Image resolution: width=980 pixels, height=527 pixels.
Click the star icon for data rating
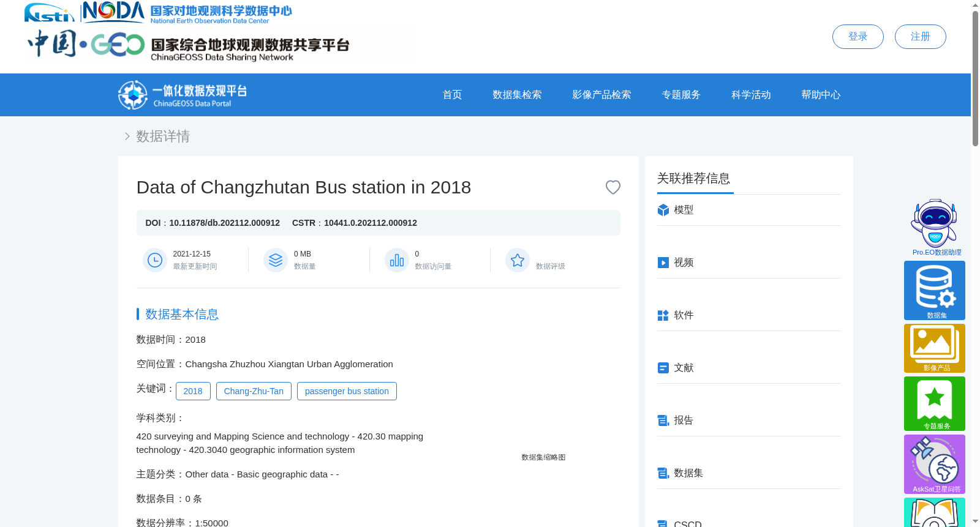pyautogui.click(x=518, y=260)
